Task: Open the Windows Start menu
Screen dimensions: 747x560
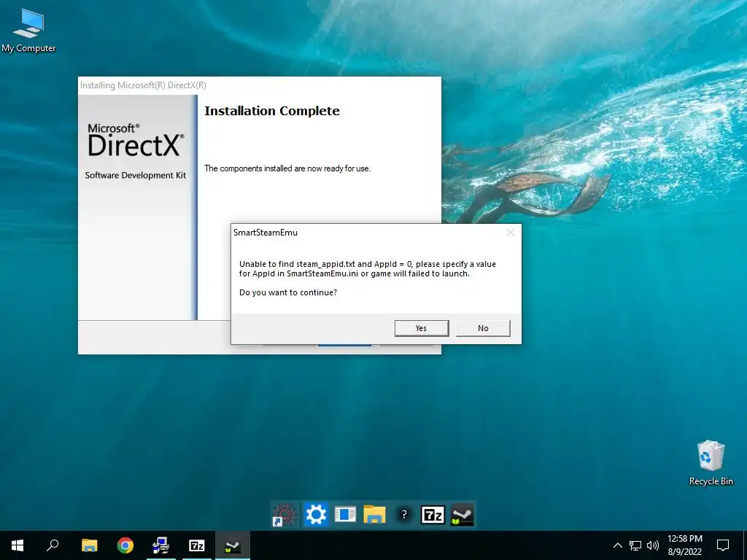Action: (x=18, y=545)
